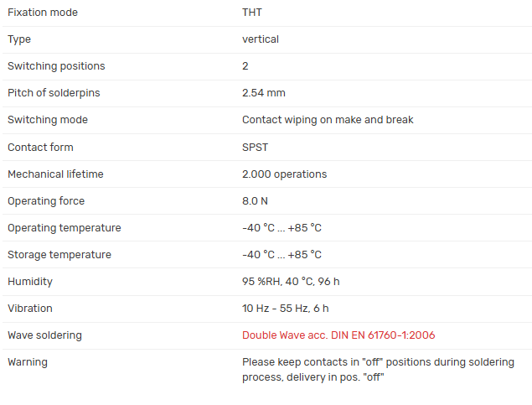The width and height of the screenshot is (532, 405).
Task: Click the Wave soldering label
Action: point(44,335)
